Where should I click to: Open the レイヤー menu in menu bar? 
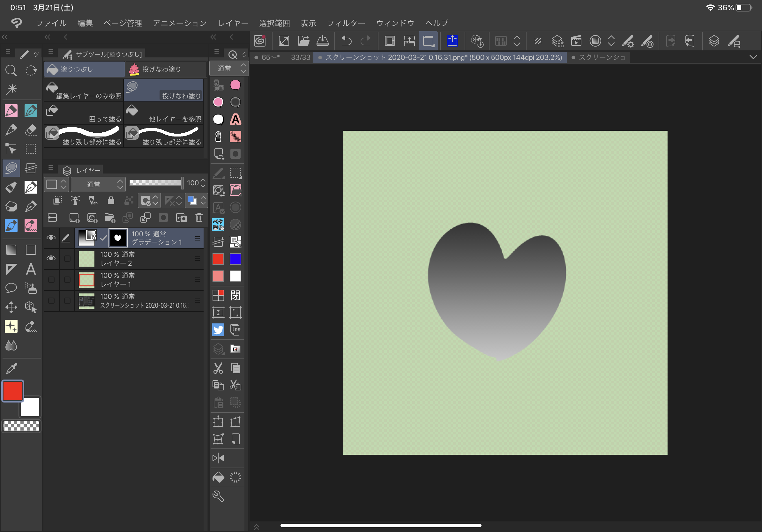(x=233, y=23)
